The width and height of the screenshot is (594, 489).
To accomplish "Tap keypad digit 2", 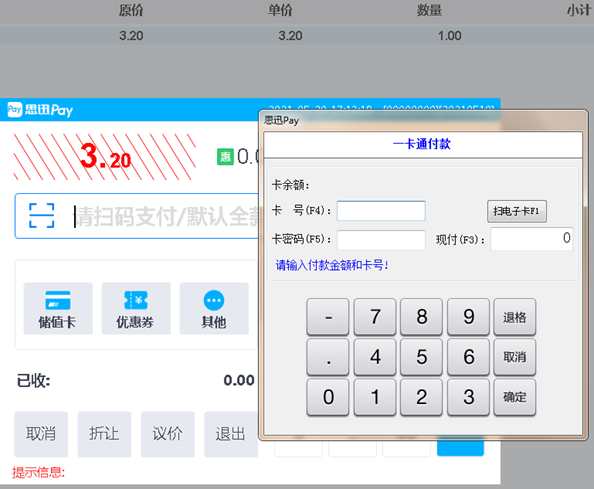I will pos(422,397).
